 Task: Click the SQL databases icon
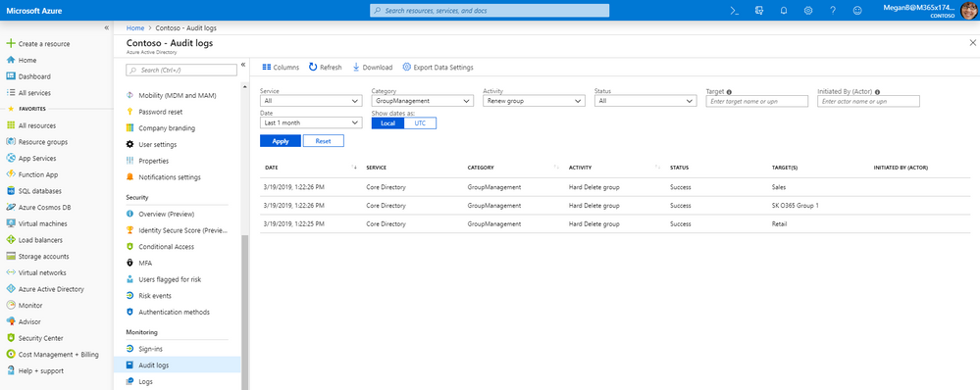click(x=11, y=191)
